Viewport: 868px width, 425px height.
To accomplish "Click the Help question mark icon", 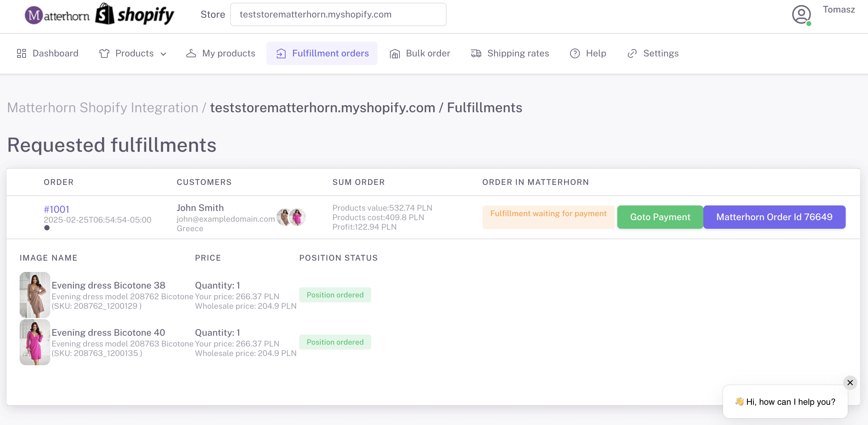I will click(x=575, y=53).
